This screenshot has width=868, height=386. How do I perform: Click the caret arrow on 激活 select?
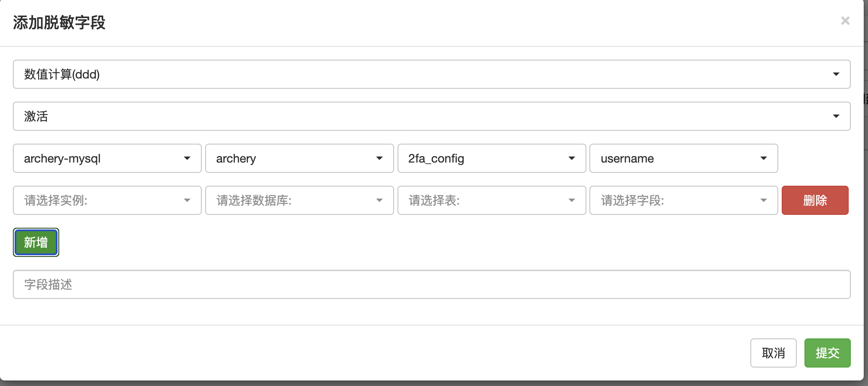click(836, 116)
